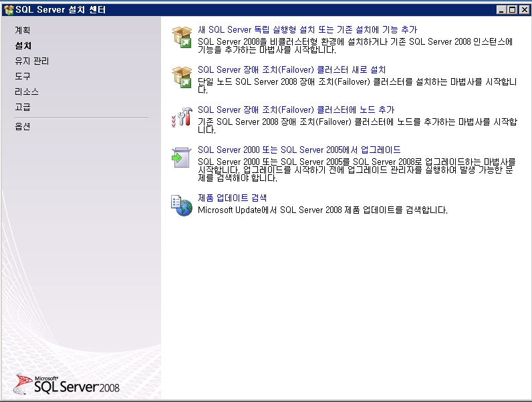The width and height of the screenshot is (532, 402).
Task: Switch to the 도구 sidebar page
Action: pyautogui.click(x=23, y=76)
